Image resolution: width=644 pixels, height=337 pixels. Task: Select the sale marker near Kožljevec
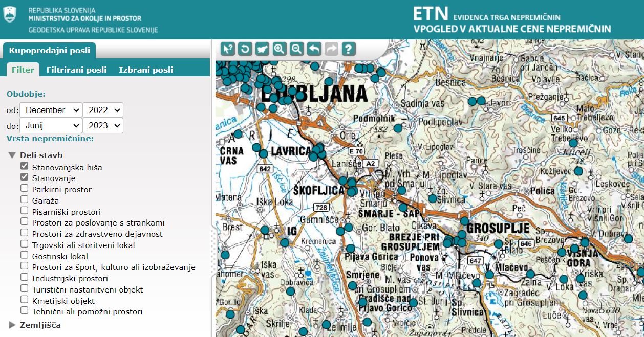[578, 171]
